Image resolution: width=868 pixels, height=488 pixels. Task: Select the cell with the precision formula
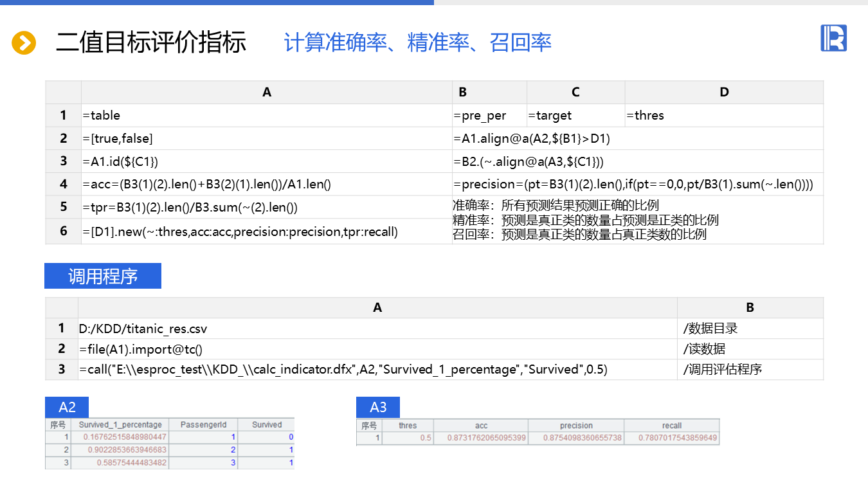tap(637, 185)
